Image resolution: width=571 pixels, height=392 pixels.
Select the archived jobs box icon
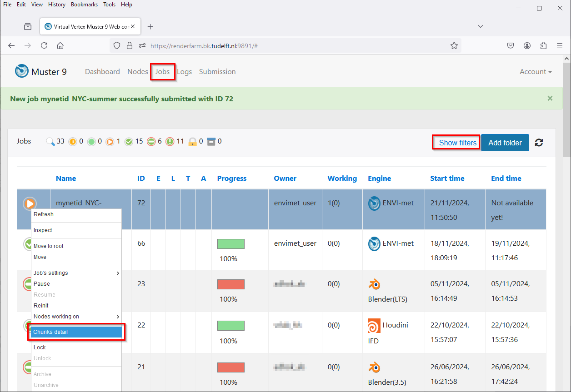pyautogui.click(x=211, y=141)
